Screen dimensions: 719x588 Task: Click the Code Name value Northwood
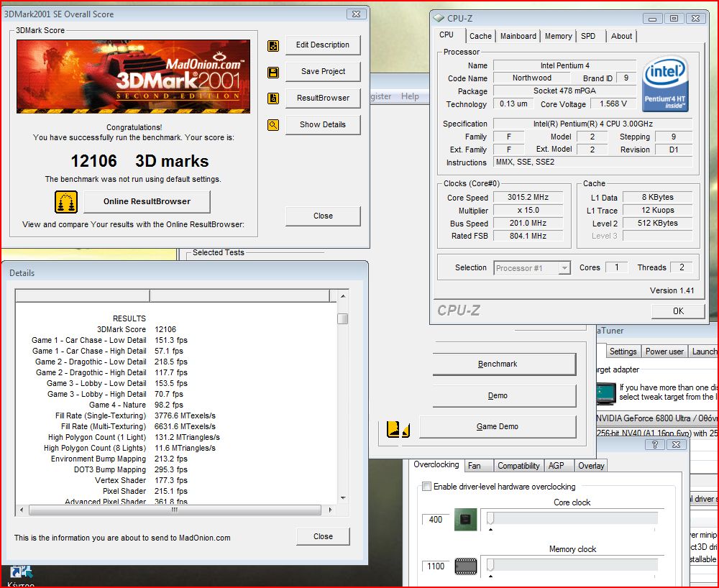(532, 78)
